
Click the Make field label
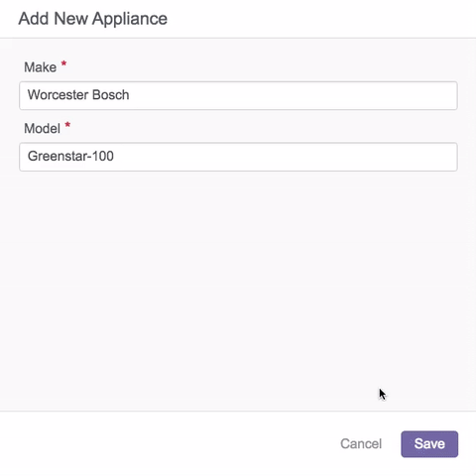[40, 67]
